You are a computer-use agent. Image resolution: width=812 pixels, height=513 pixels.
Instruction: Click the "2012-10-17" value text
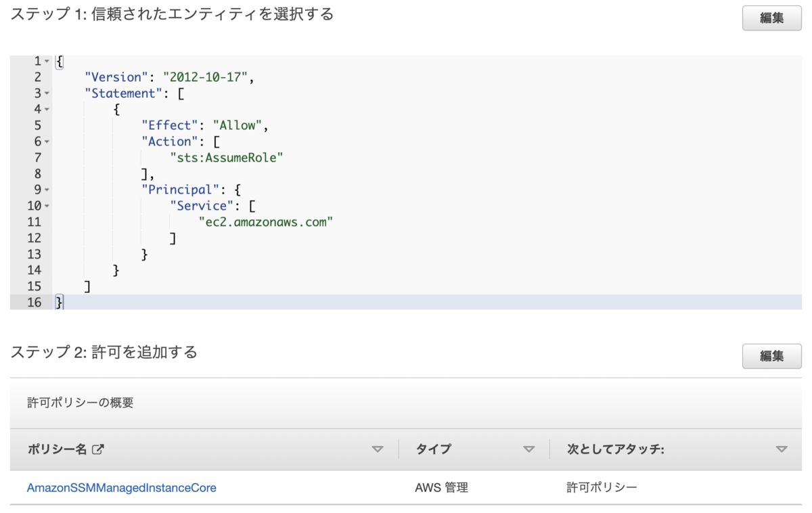(x=206, y=77)
